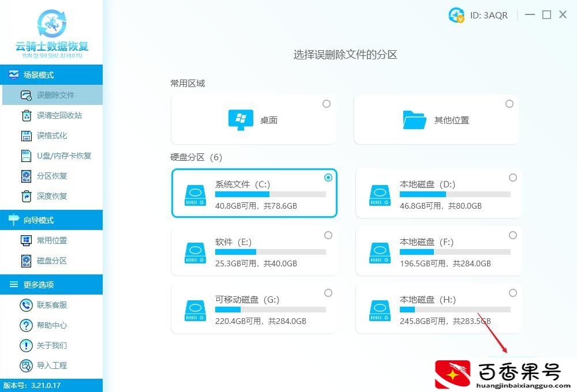
Task: Click the 25.3GB可用, 共40.0GB text
Action: click(256, 263)
